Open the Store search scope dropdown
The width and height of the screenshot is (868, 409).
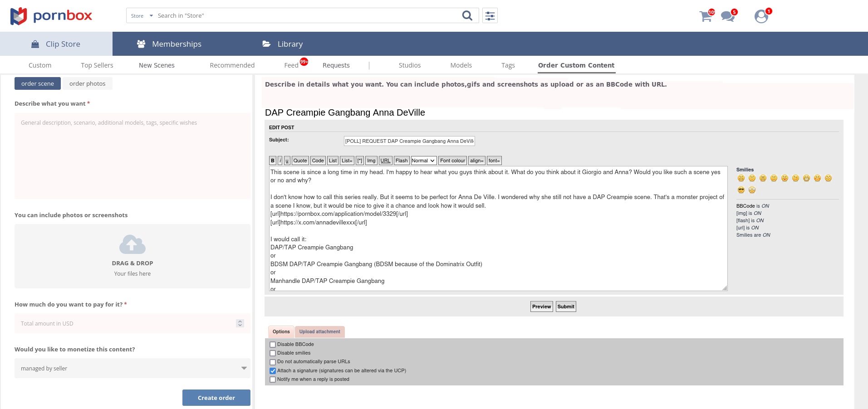point(142,16)
